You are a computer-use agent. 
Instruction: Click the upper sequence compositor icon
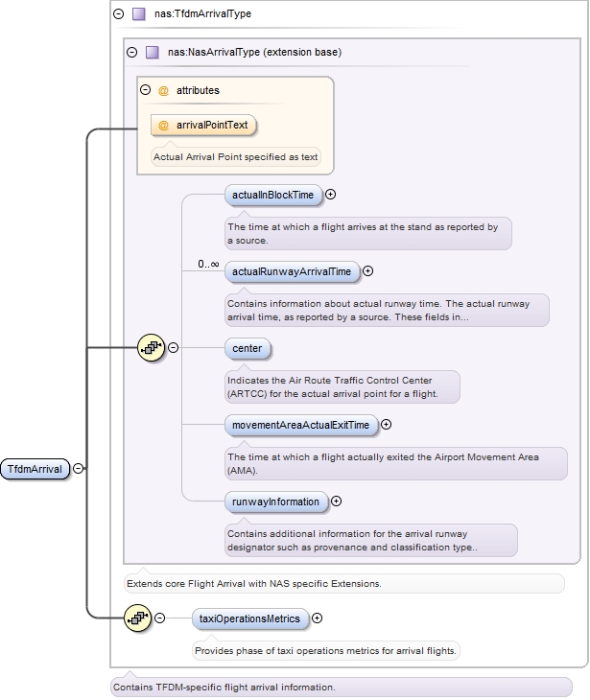point(152,347)
